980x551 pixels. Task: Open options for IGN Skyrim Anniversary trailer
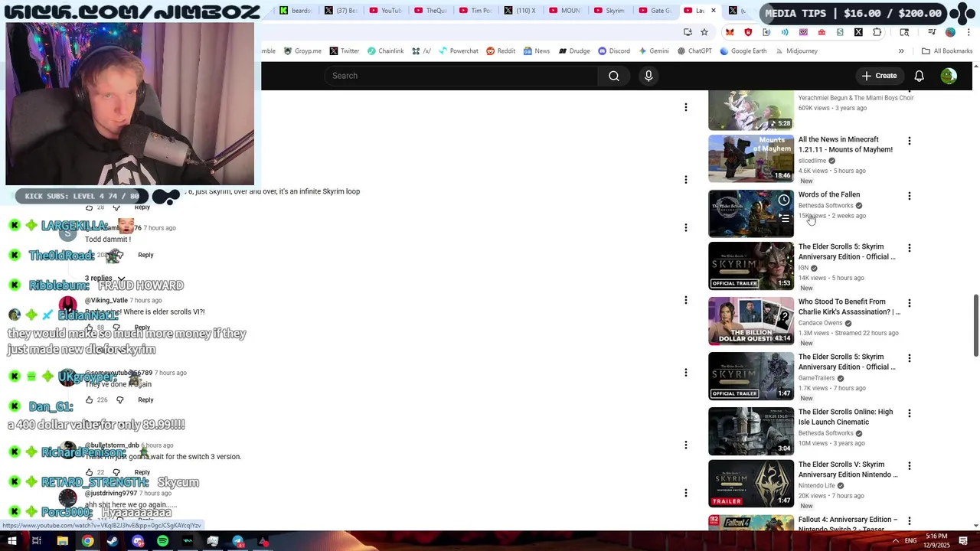coord(909,248)
